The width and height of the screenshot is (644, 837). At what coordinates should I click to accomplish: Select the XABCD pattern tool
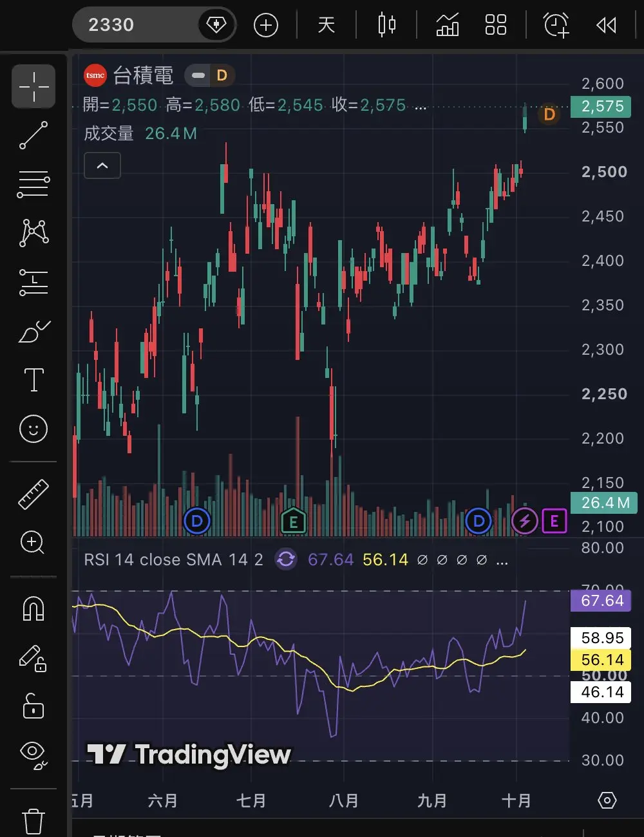pyautogui.click(x=33, y=232)
